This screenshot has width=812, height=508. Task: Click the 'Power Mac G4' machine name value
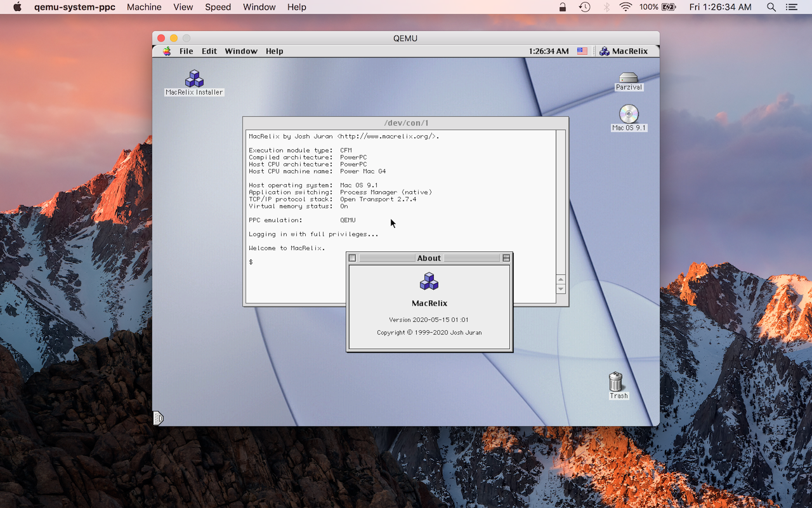(363, 171)
